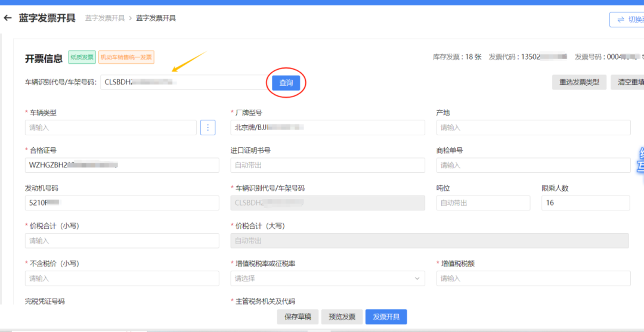This screenshot has width=644, height=332.
Task: Click the 开票信息 section heading
Action: [44, 58]
